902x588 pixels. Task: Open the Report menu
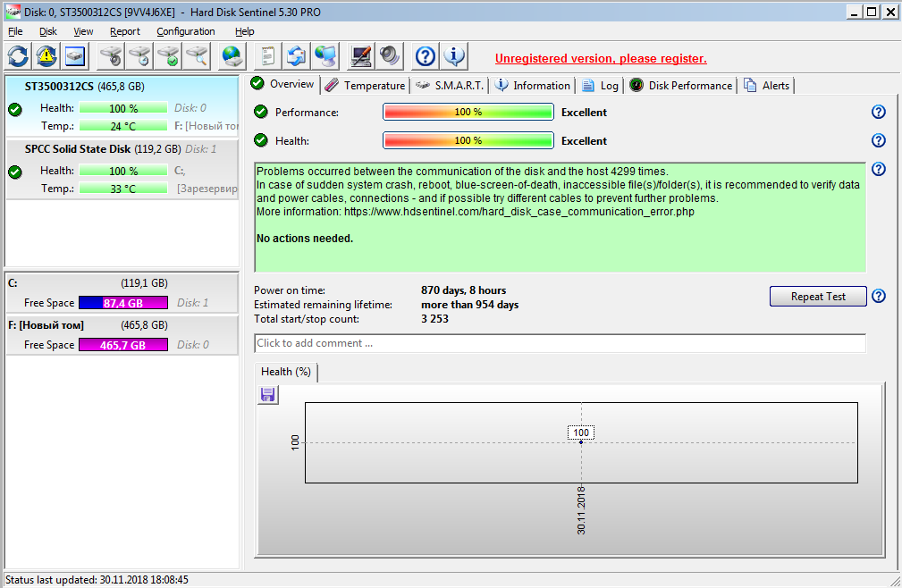(125, 31)
